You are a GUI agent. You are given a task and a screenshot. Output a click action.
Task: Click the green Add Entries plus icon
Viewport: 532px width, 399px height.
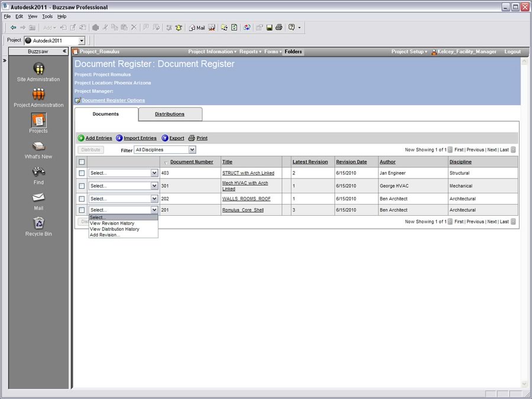(81, 138)
